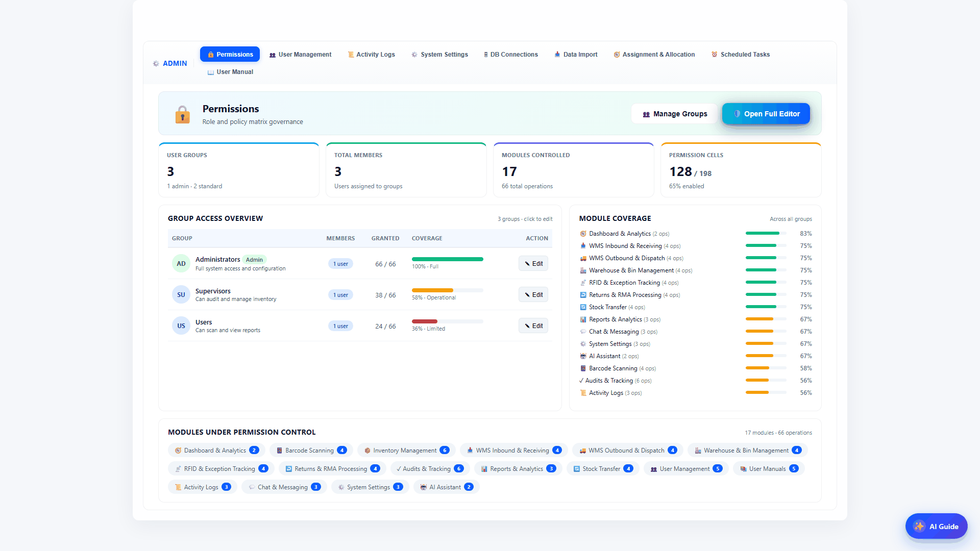Click the sparkle icon on AI Guide
980x551 pixels.
(x=919, y=527)
